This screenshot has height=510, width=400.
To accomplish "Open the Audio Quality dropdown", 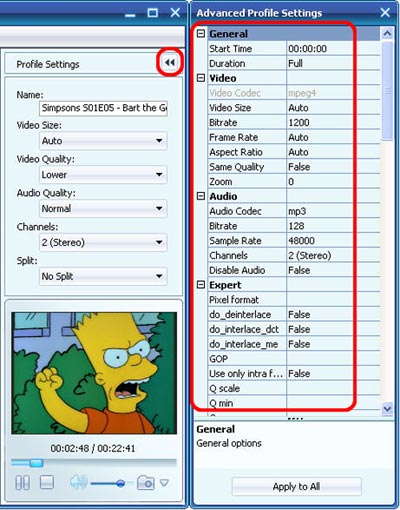I will [x=103, y=209].
